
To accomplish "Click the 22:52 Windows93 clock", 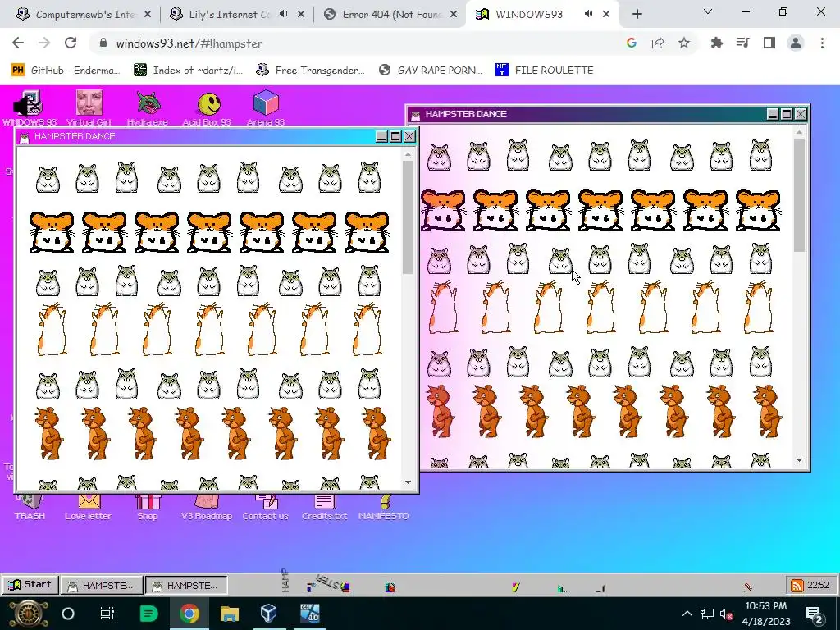I will [818, 585].
